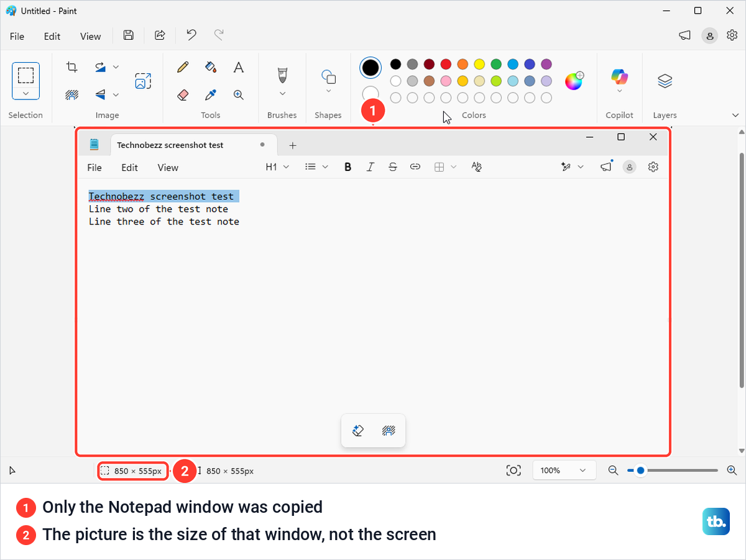Open the Paint File menu
746x560 pixels.
coord(17,36)
